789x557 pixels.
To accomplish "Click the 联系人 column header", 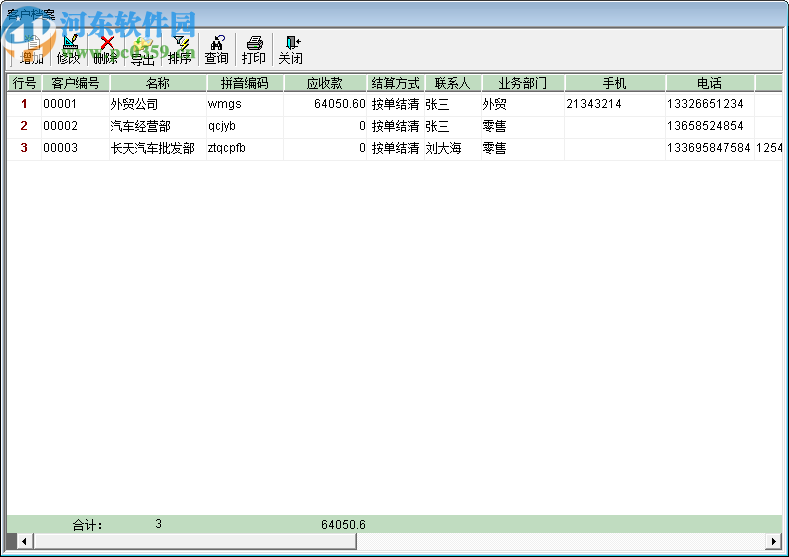I will tap(453, 83).
